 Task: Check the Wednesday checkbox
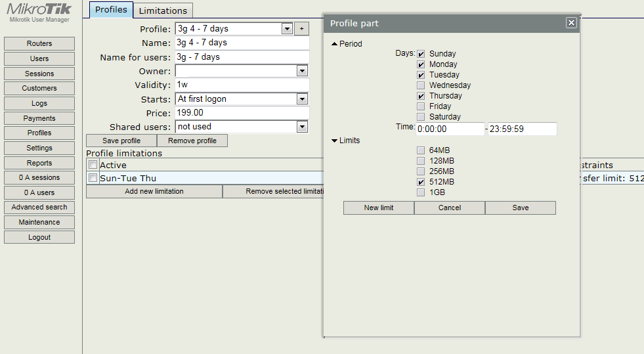click(421, 85)
